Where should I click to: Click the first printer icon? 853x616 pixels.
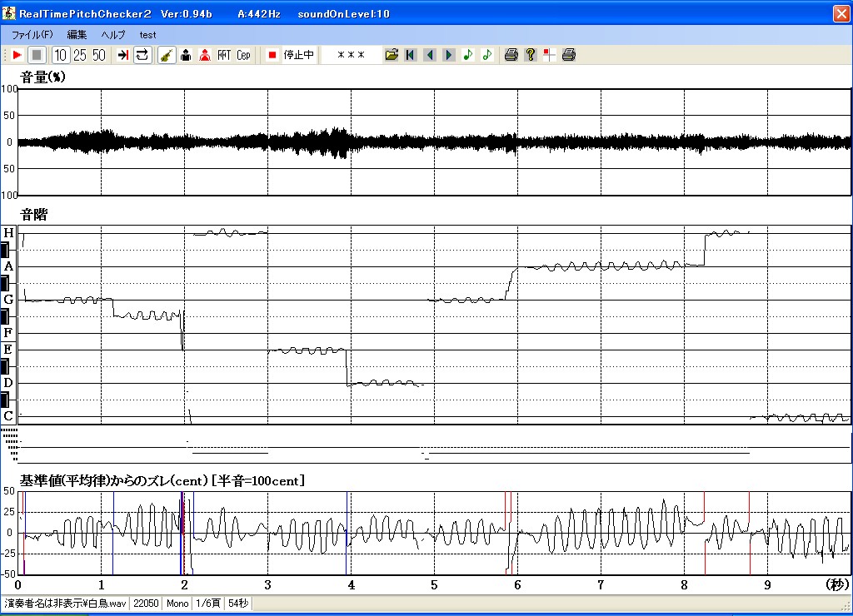[511, 55]
